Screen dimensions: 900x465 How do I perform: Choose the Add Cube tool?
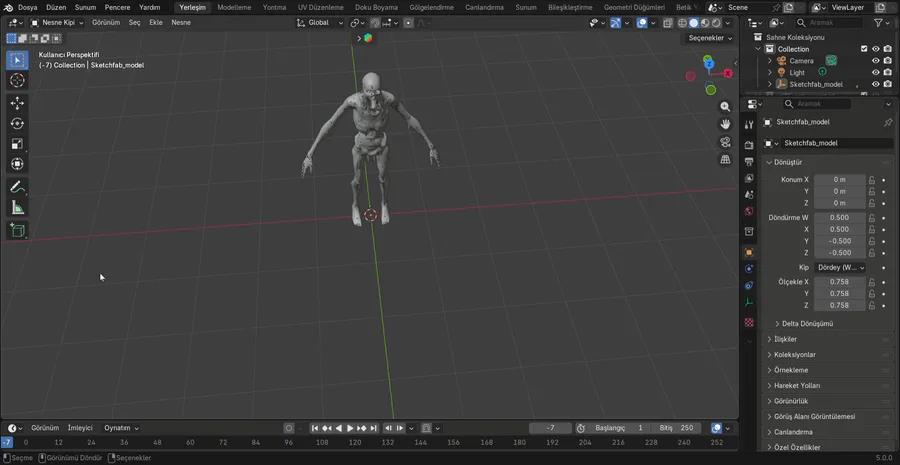pyautogui.click(x=17, y=231)
